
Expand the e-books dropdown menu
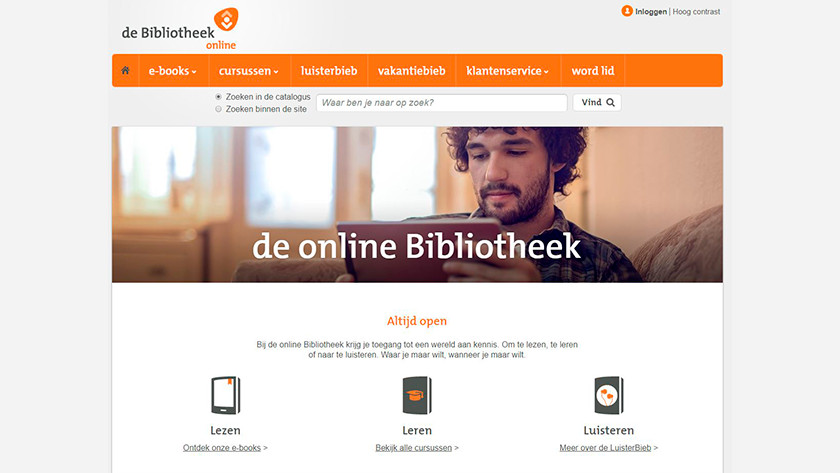pos(173,71)
